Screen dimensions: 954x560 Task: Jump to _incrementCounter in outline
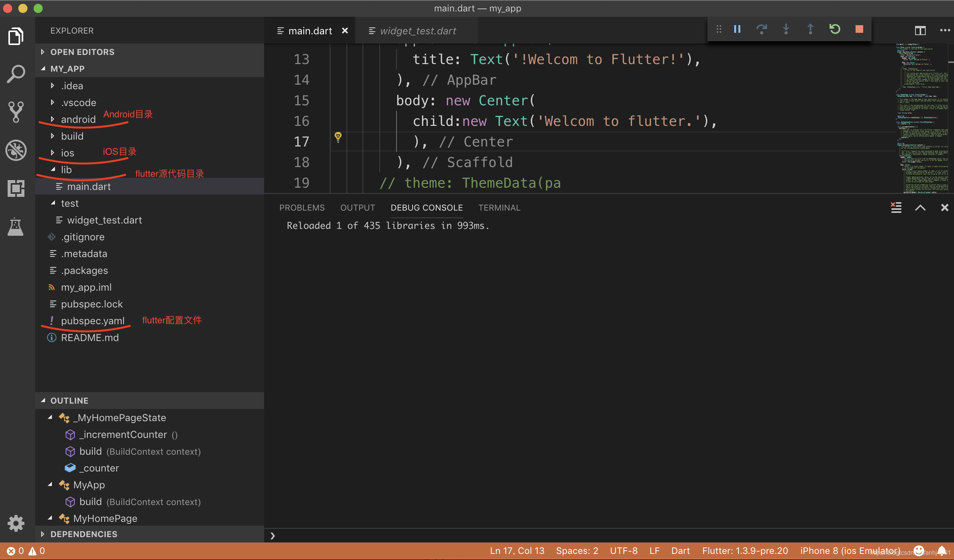(x=150, y=434)
